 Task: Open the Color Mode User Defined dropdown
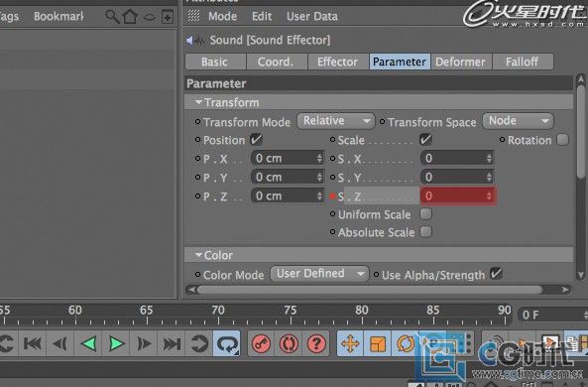(x=319, y=274)
